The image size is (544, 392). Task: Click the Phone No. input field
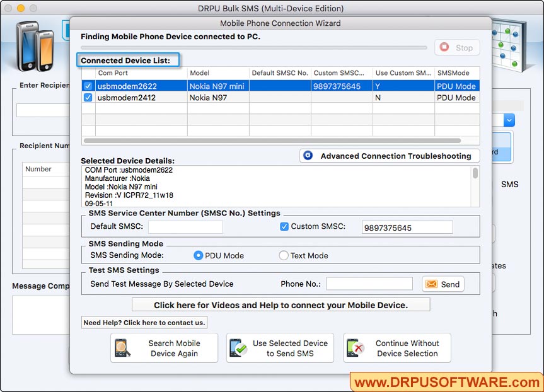(x=369, y=284)
